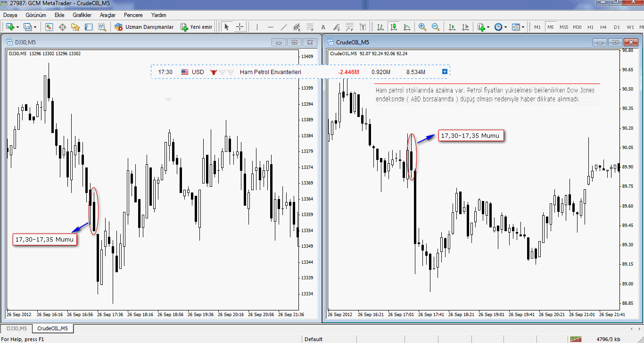Open the Market Watch panel icon
Viewport: 644px width, 343px height.
(49, 27)
